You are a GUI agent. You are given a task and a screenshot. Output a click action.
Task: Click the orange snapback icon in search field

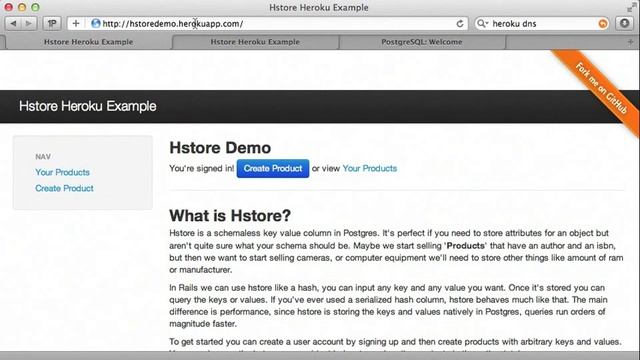point(602,24)
